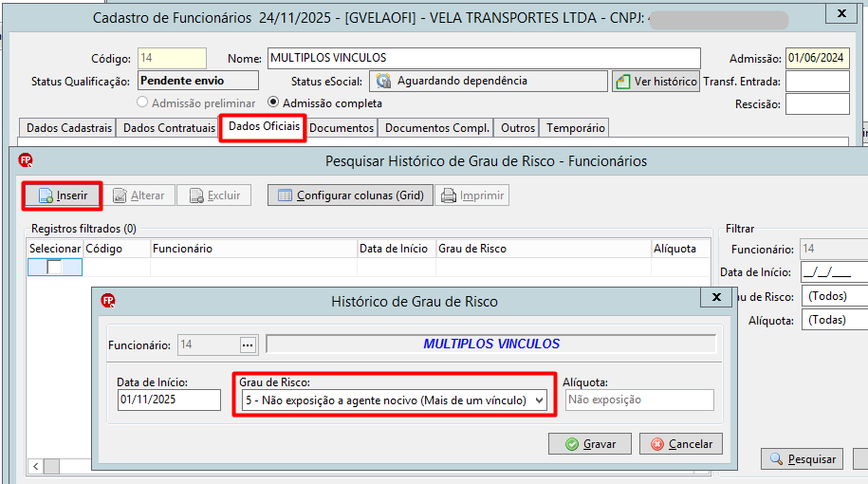Click ellipsis lookup button beside Funcionário
Image resolution: width=868 pixels, height=484 pixels.
[248, 345]
